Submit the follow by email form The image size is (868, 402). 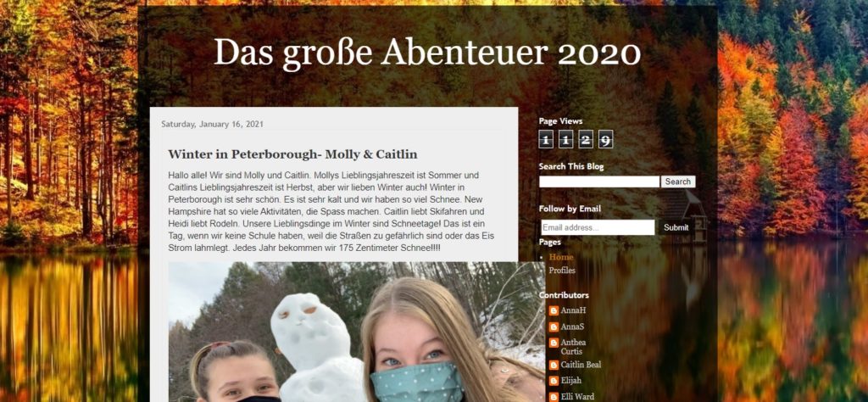pyautogui.click(x=676, y=227)
